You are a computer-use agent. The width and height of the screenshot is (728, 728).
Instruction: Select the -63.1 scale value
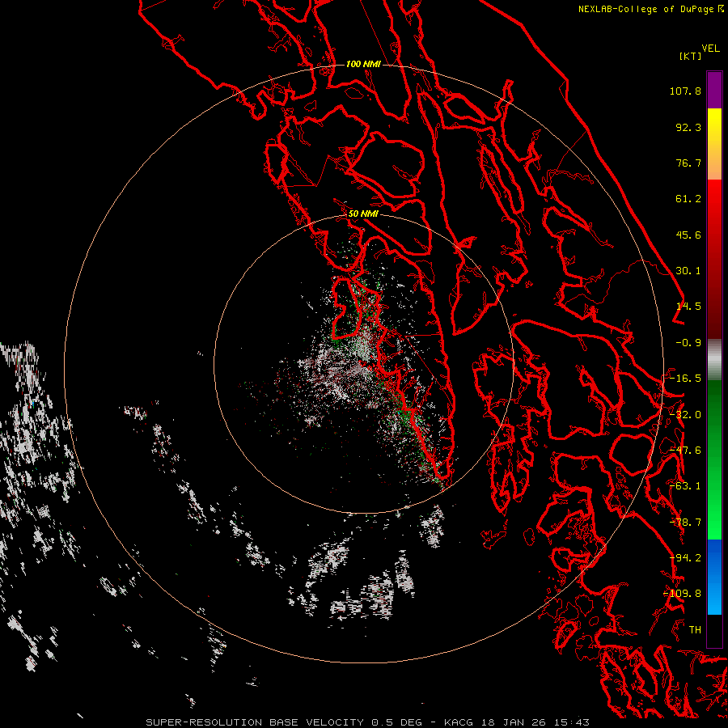(x=685, y=486)
